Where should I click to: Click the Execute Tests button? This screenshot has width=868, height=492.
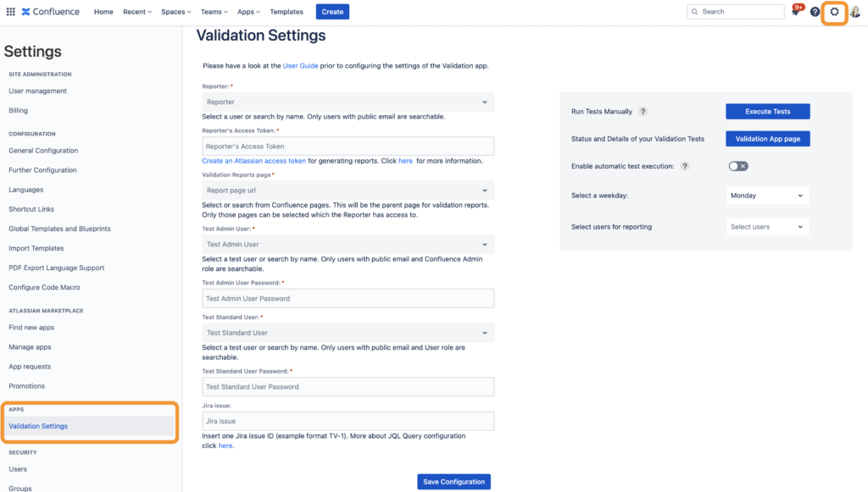(x=767, y=111)
